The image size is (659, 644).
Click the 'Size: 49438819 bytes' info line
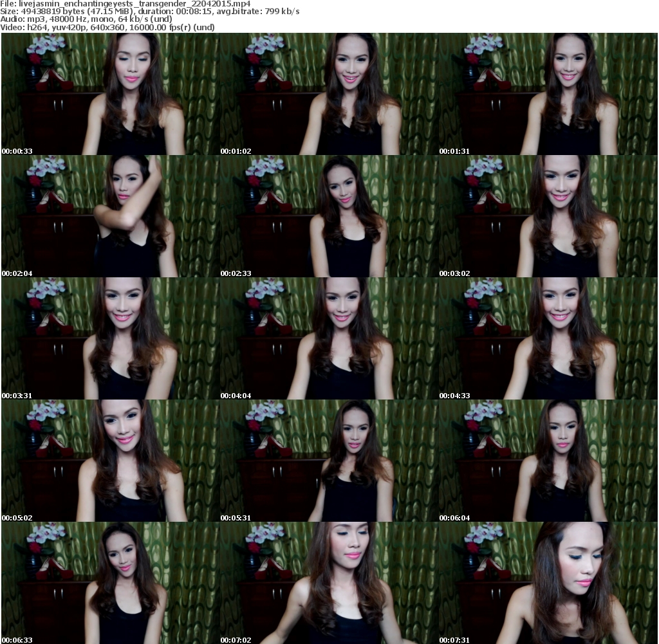(x=149, y=12)
